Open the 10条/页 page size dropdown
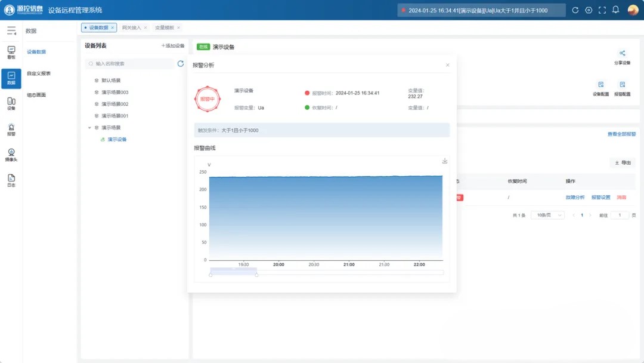The image size is (644, 363). tap(548, 215)
